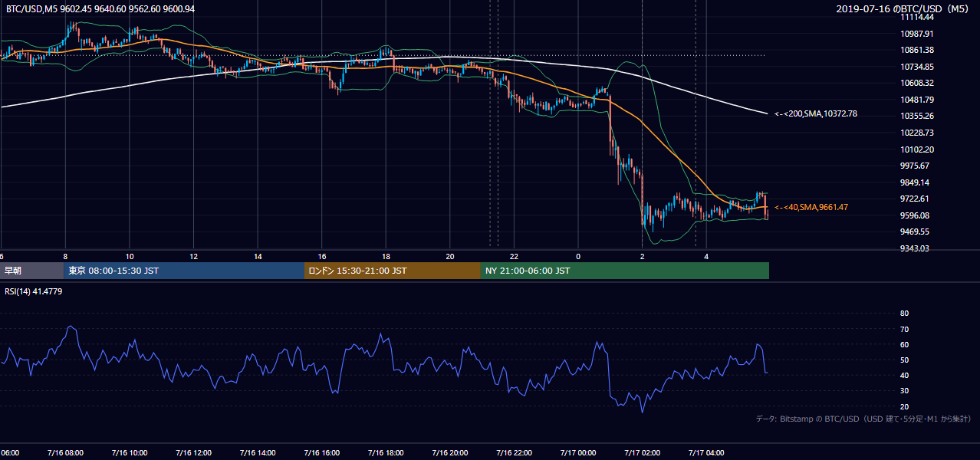Click the 7/16 20:00 date label
This screenshot has width=980, height=460.
coord(450,453)
